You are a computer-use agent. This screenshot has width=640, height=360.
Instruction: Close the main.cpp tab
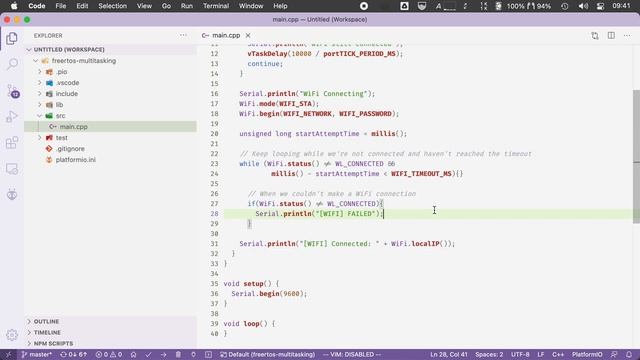(248, 36)
